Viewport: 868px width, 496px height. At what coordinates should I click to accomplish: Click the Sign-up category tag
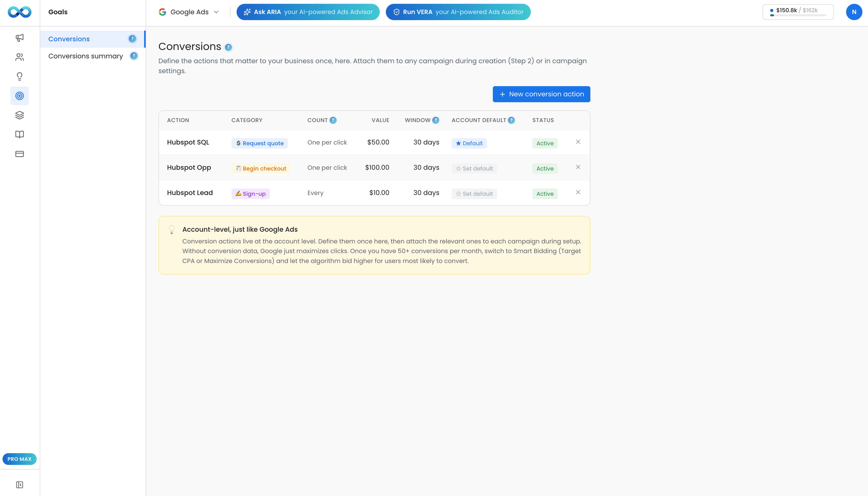click(x=251, y=194)
